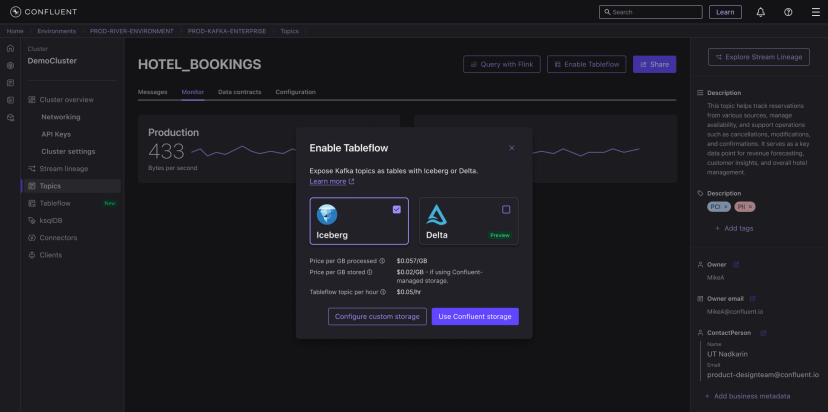Switch to Configuration tab

coord(295,92)
